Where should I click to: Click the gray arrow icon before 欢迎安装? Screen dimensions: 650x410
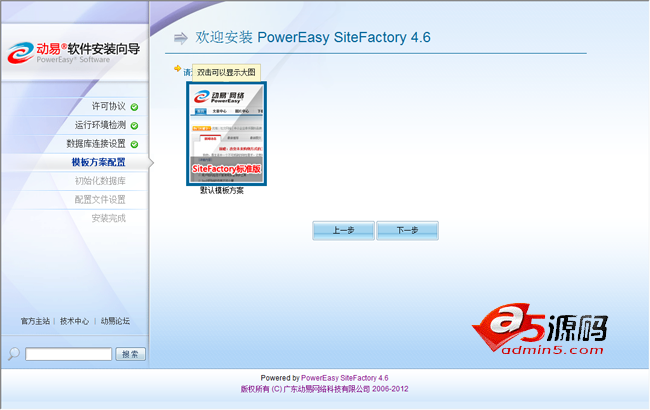pyautogui.click(x=181, y=38)
